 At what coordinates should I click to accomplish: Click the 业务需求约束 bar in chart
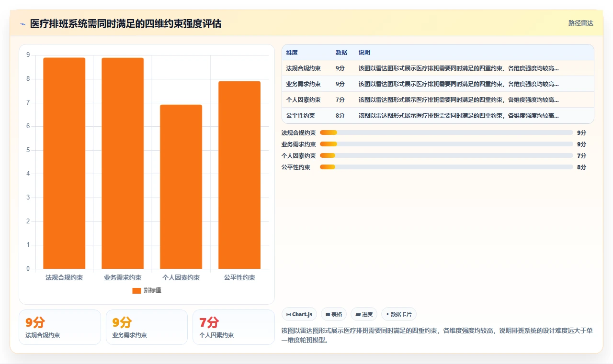(x=123, y=163)
